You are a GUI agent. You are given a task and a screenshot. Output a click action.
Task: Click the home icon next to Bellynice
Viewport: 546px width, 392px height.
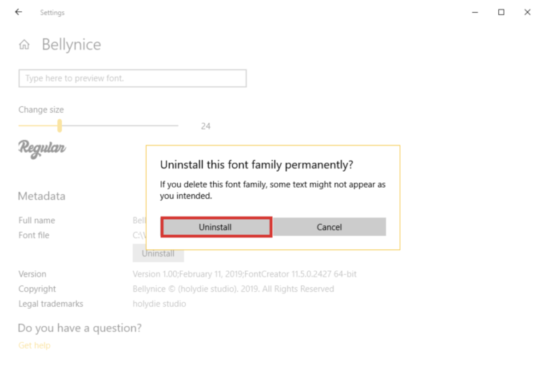click(x=24, y=44)
